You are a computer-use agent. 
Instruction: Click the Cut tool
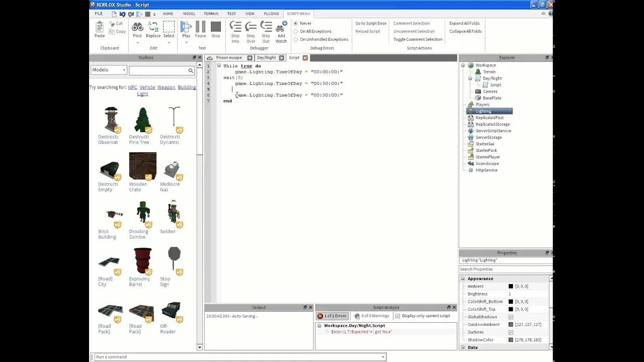pos(116,23)
